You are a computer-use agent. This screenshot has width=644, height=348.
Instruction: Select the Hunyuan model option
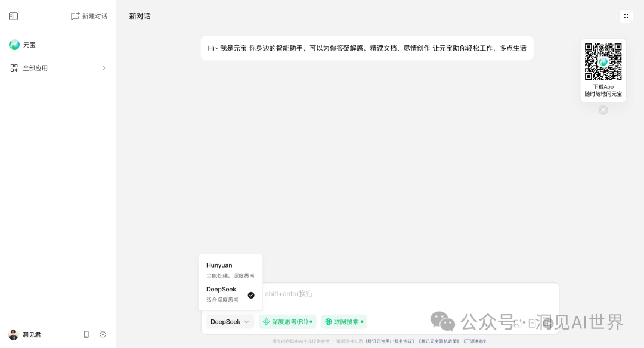(x=230, y=270)
